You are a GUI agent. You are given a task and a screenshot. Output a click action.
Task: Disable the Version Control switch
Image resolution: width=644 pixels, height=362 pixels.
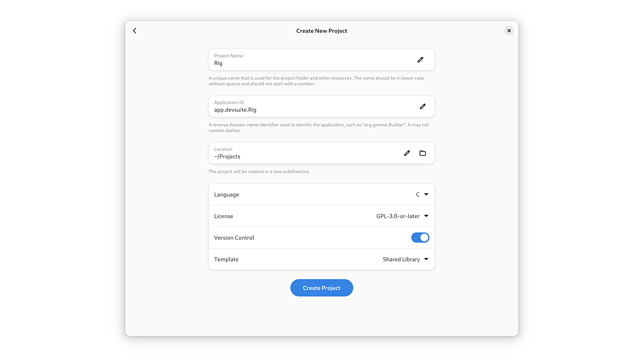tap(420, 237)
